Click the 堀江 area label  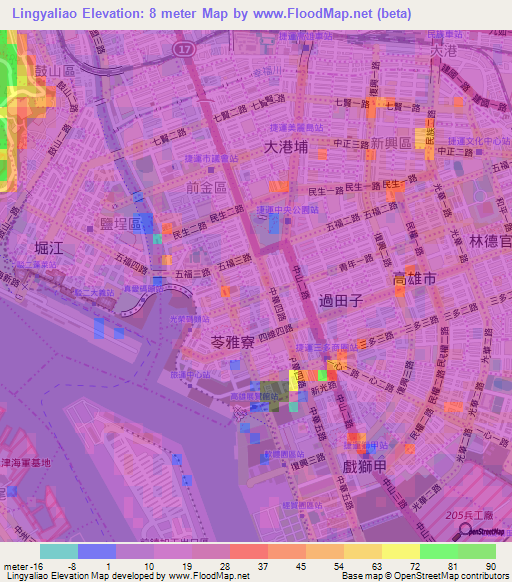49,248
